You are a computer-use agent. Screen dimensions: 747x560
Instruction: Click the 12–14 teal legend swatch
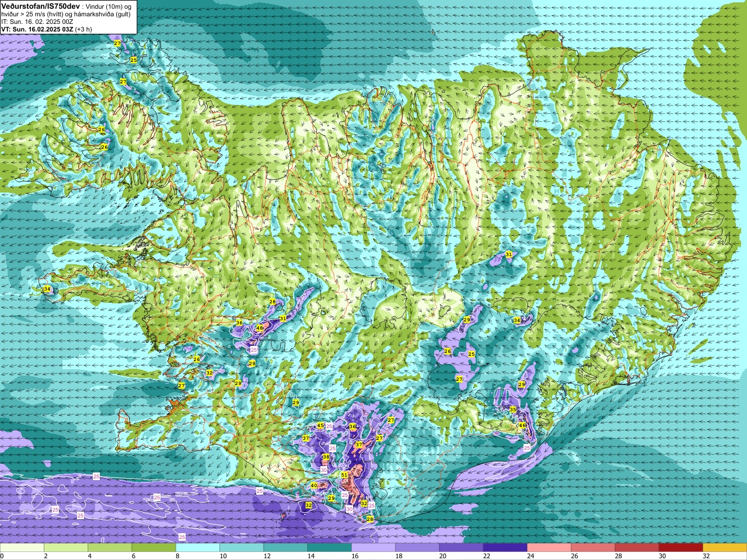[x=285, y=548]
